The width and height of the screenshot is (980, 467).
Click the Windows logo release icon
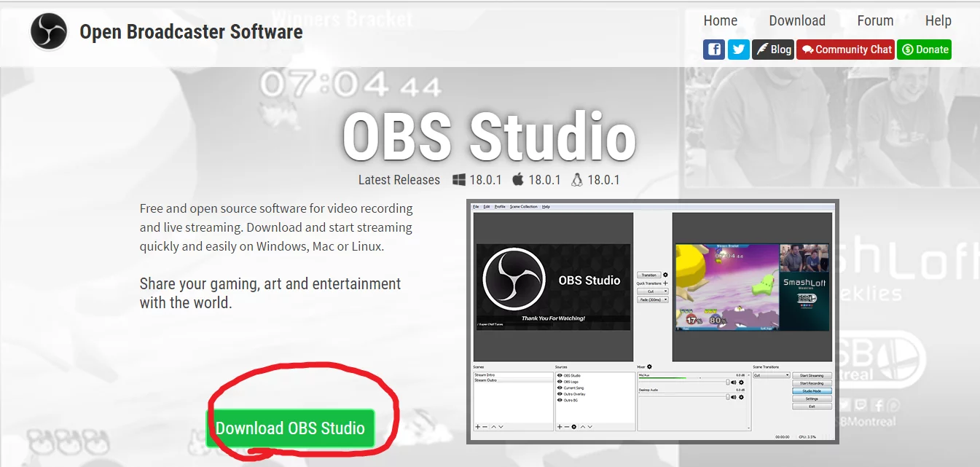pyautogui.click(x=459, y=179)
